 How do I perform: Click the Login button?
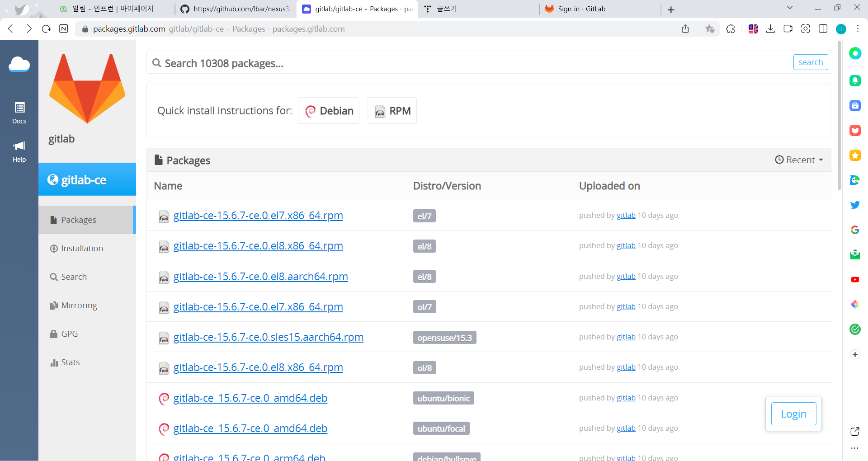point(793,414)
